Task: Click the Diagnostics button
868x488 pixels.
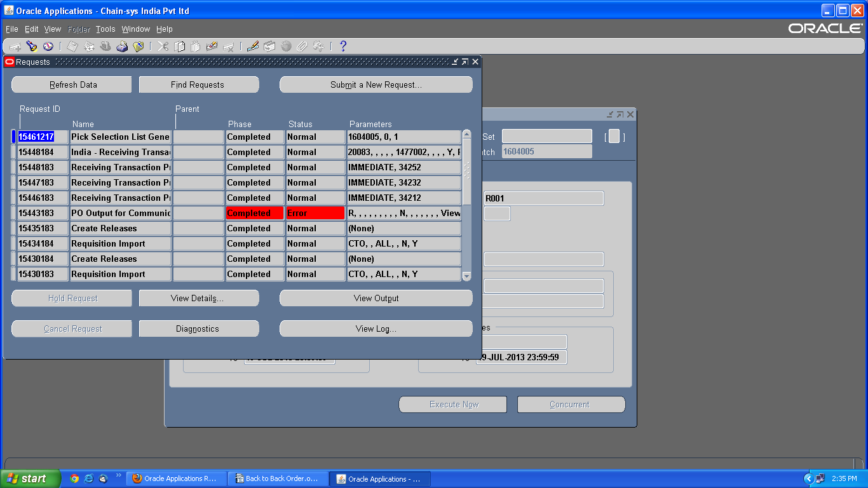Action: 199,329
